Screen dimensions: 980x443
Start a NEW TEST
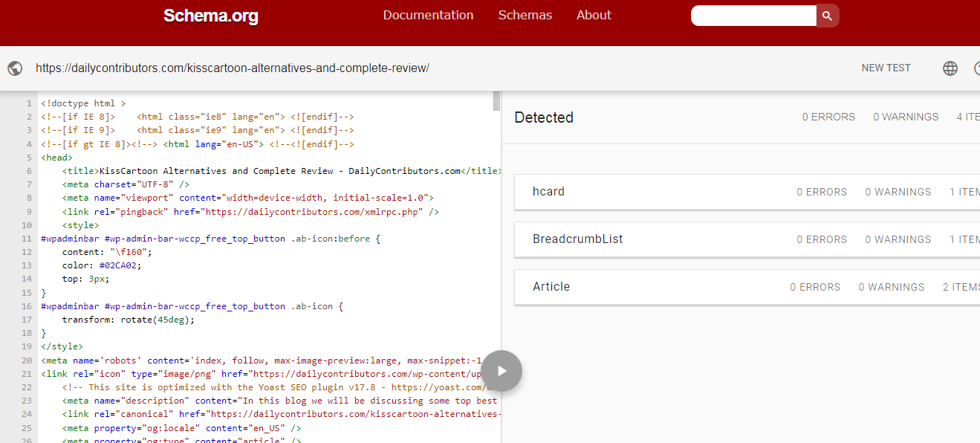886,68
